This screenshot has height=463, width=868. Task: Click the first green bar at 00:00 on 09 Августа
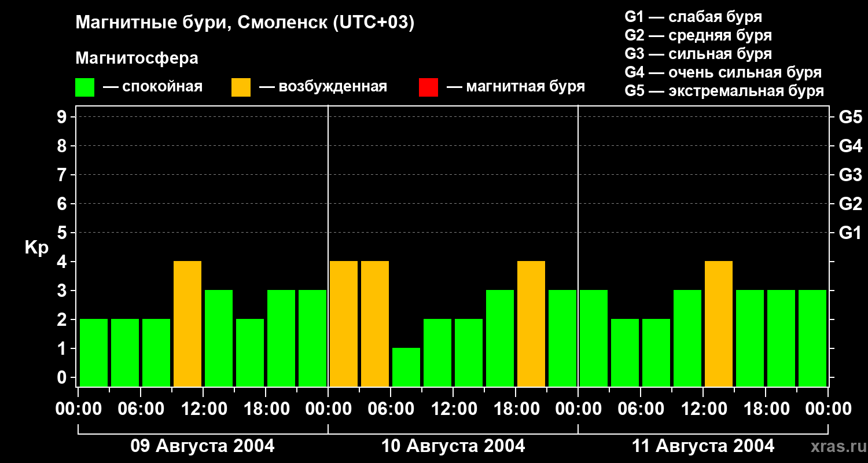94,352
